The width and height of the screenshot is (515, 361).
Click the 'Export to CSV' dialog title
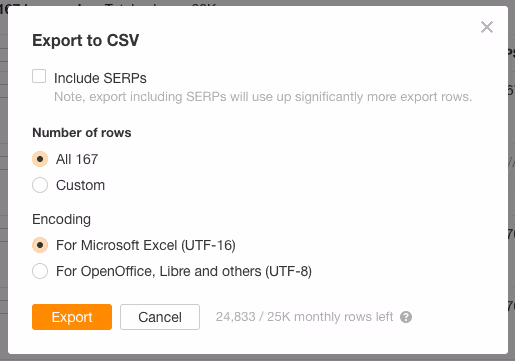[86, 41]
